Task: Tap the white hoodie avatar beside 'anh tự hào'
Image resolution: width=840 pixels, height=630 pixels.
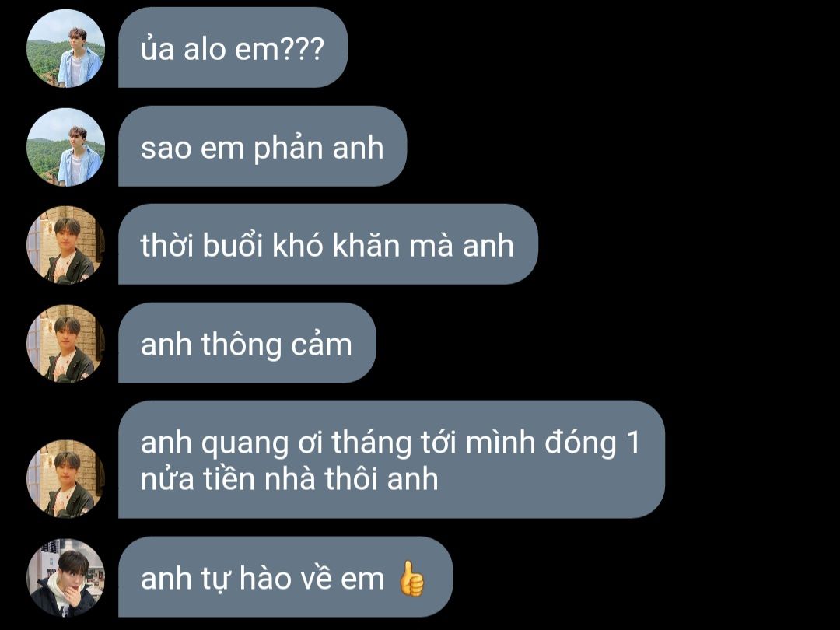Action: [65, 577]
